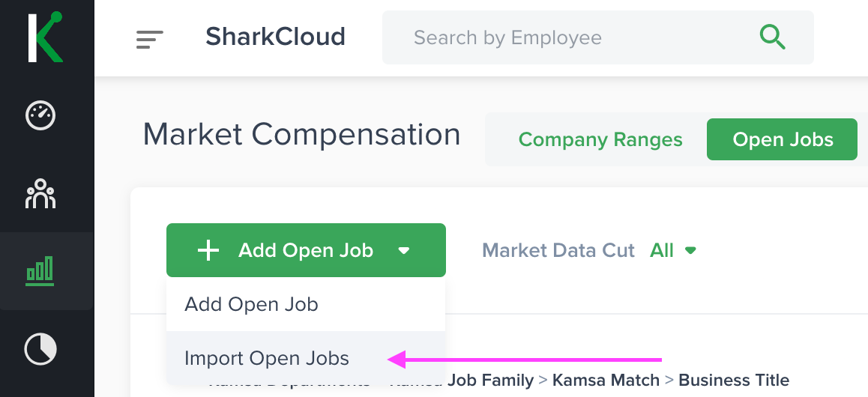Click the caret next to All
The height and width of the screenshot is (397, 868).
click(x=690, y=250)
